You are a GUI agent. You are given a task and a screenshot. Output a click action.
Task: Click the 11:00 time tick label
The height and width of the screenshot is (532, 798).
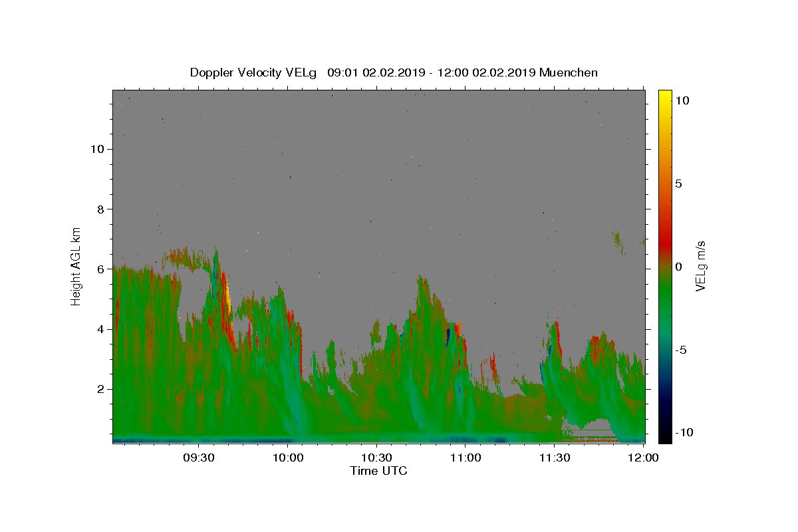[x=465, y=458]
